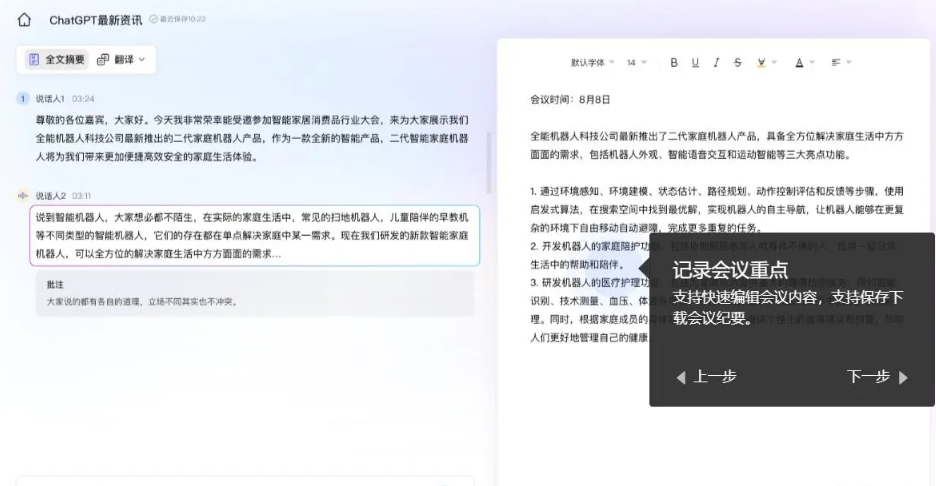Screen dimensions: 936x486
Task: Select the 说话人2 speaker name
Action: tap(51, 195)
